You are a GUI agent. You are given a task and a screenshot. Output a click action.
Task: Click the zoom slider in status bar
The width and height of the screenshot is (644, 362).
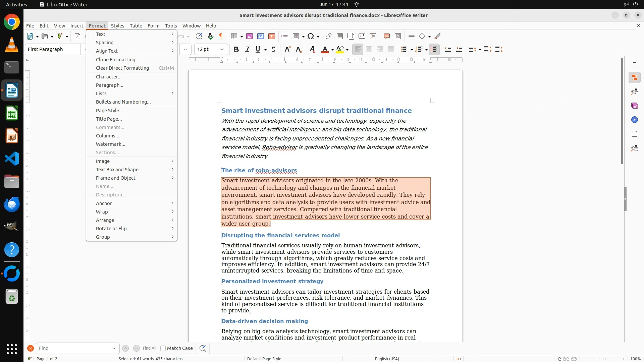click(x=604, y=359)
